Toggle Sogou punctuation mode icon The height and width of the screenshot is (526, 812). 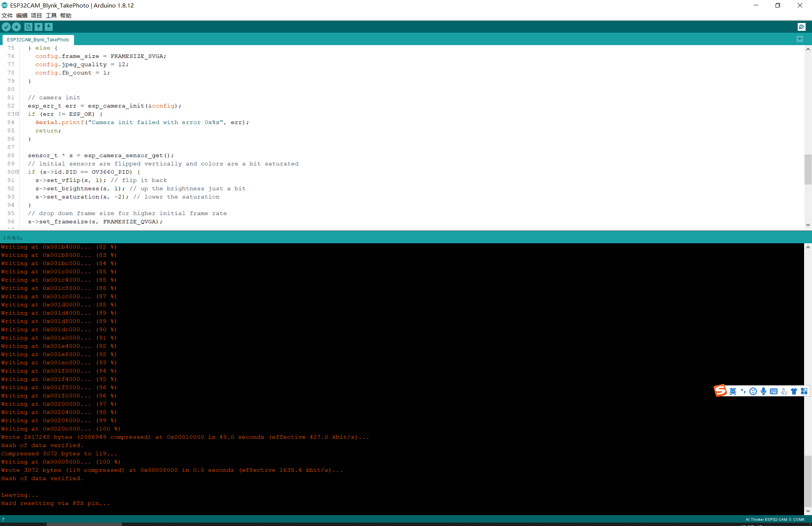point(743,391)
